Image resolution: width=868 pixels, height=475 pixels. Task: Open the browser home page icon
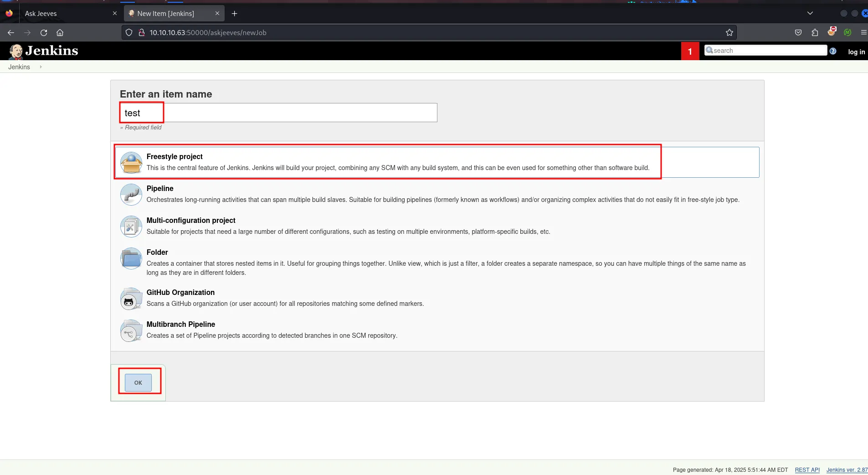pos(60,32)
